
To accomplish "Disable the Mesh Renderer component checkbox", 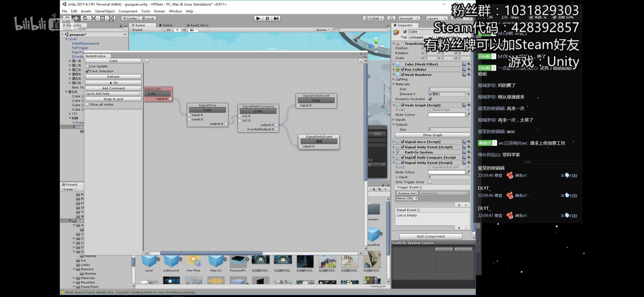I will [403, 75].
